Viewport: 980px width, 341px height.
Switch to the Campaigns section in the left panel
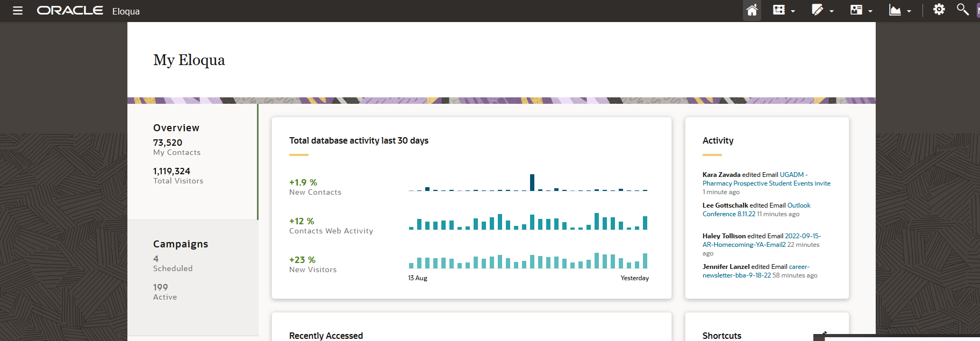[x=181, y=244]
